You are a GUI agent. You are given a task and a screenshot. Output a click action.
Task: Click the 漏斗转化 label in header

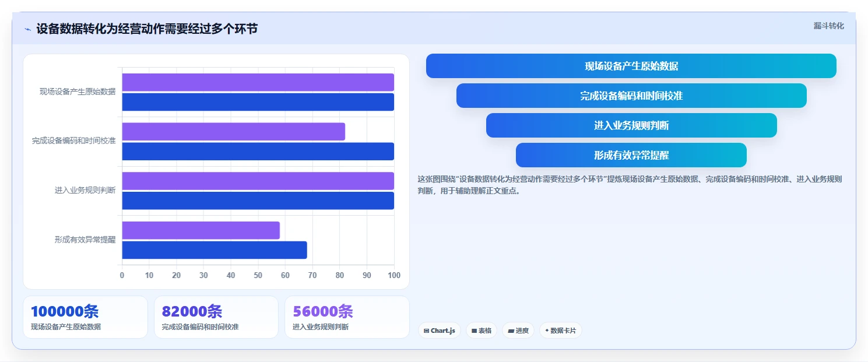[828, 26]
